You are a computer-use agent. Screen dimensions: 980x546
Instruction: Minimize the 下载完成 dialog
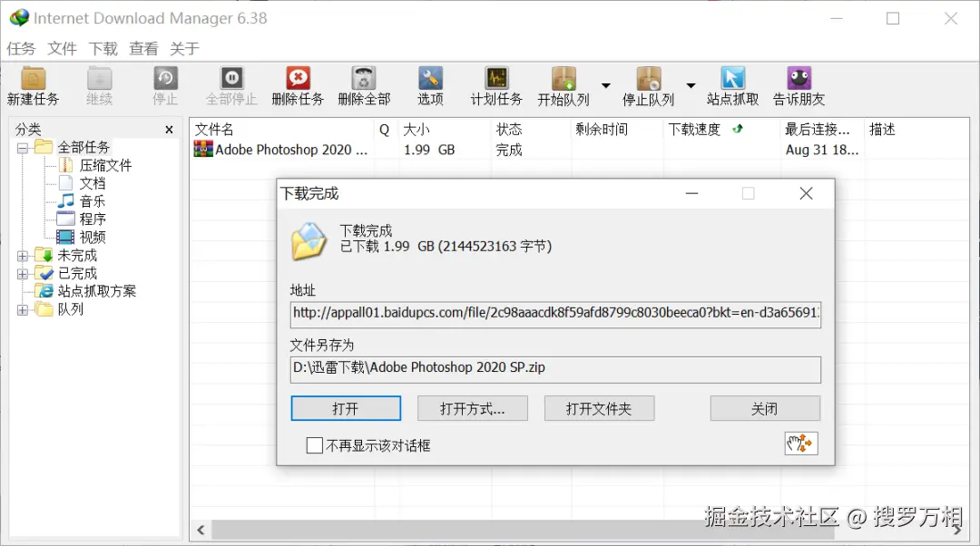click(x=691, y=194)
